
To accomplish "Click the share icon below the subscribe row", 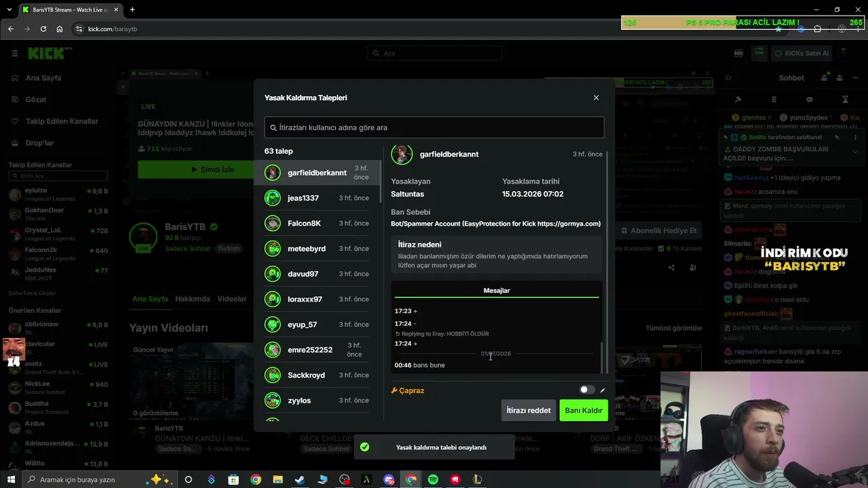I will [x=671, y=267].
